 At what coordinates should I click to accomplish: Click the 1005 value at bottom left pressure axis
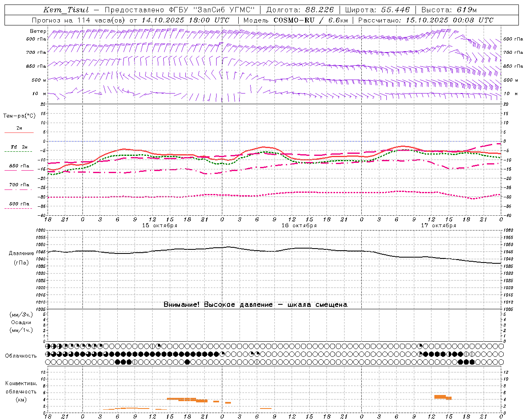41,309
